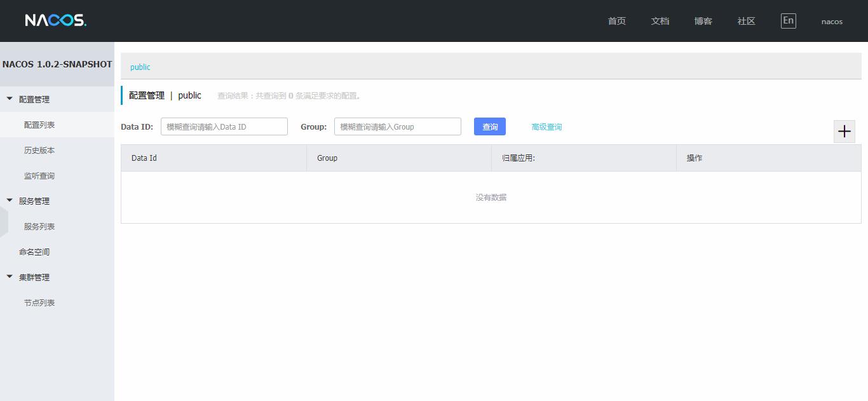Go to 监听查询 in sidebar
The height and width of the screenshot is (401, 868).
point(39,176)
